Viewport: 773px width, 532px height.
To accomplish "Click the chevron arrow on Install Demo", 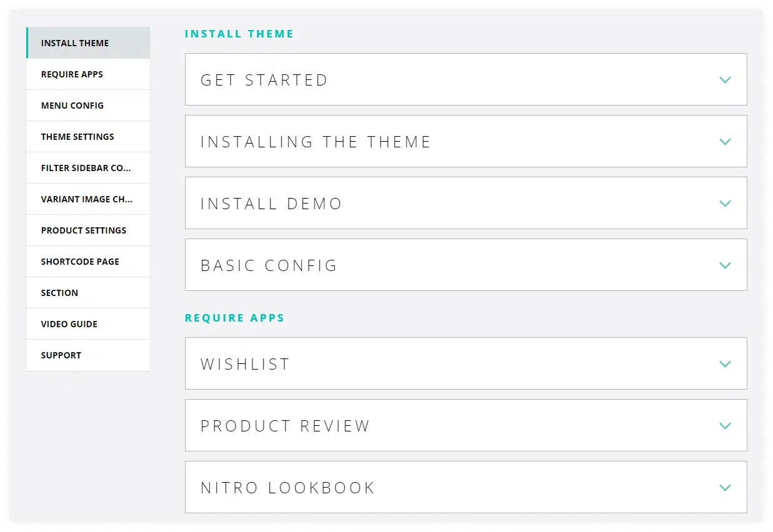I will 725,204.
